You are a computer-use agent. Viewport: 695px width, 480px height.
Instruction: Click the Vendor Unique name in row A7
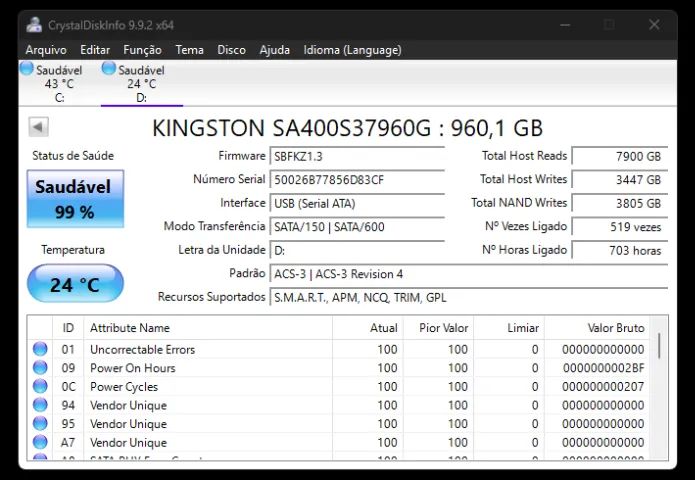click(128, 442)
